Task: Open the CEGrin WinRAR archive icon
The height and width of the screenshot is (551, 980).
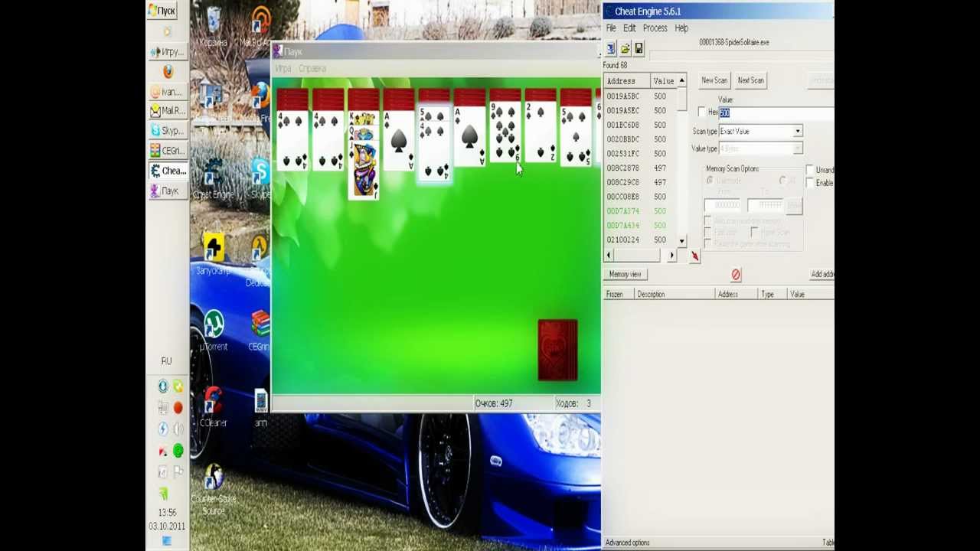Action: (x=260, y=329)
